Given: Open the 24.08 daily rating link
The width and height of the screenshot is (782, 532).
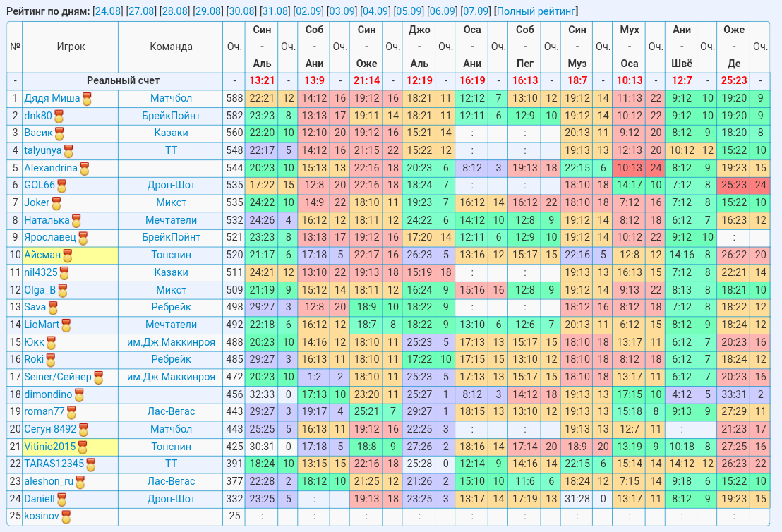Looking at the screenshot, I should pyautogui.click(x=108, y=11).
